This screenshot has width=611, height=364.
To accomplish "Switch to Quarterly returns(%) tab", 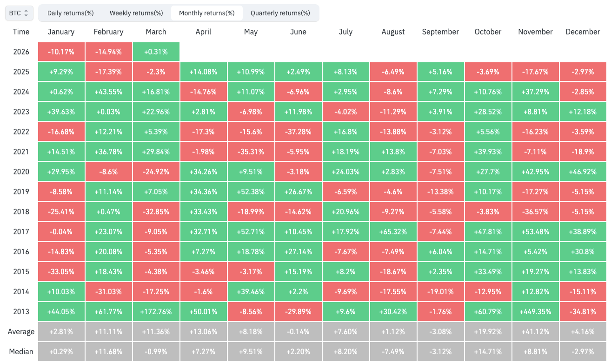I will point(280,13).
